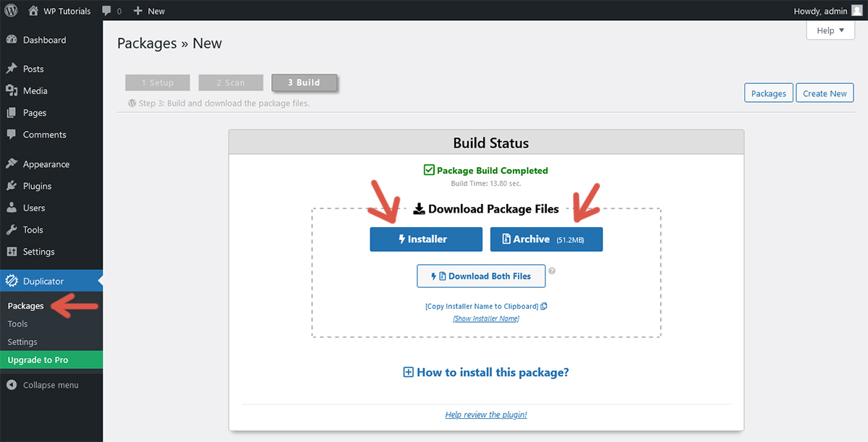
Task: Click Create New button
Action: (x=825, y=93)
